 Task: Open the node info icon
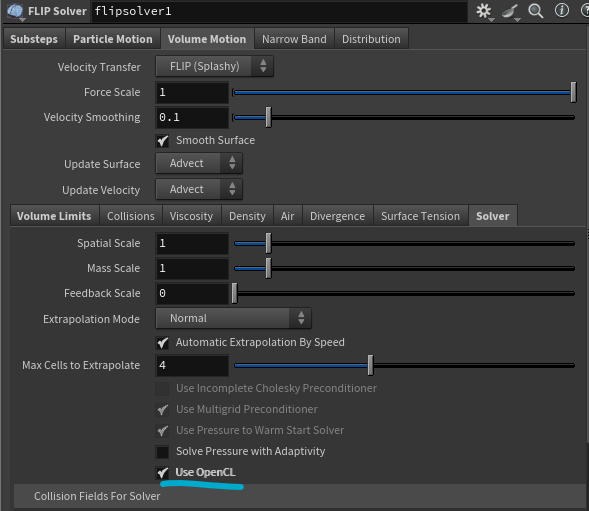tap(562, 11)
